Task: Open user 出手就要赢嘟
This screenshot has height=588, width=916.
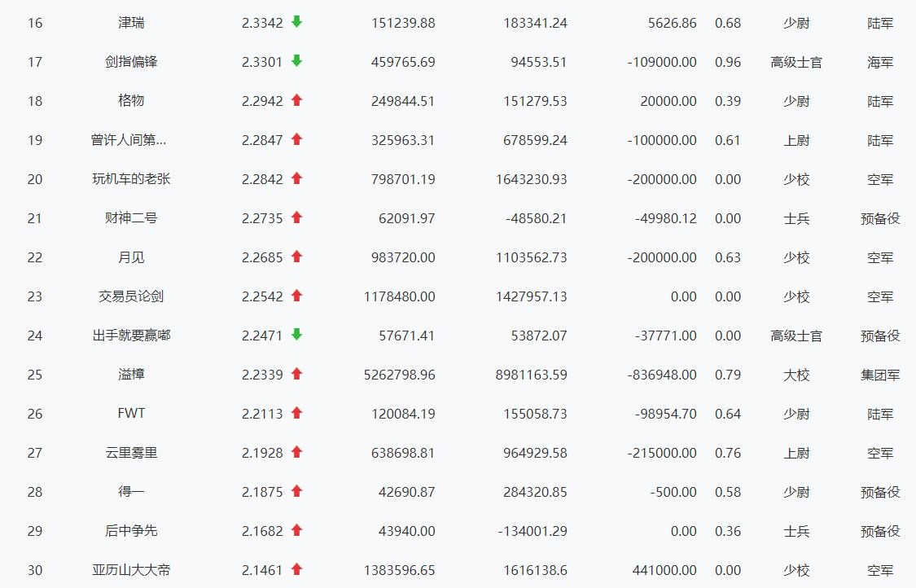Action: coord(131,336)
